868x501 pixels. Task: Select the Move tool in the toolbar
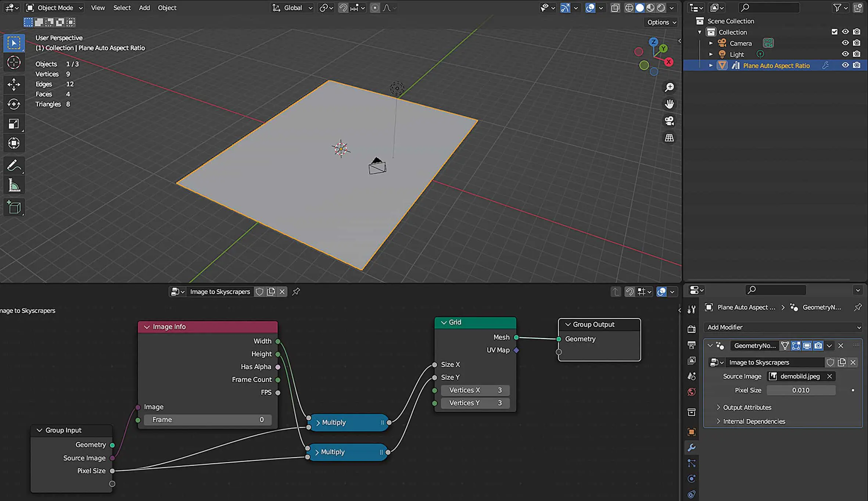point(14,84)
